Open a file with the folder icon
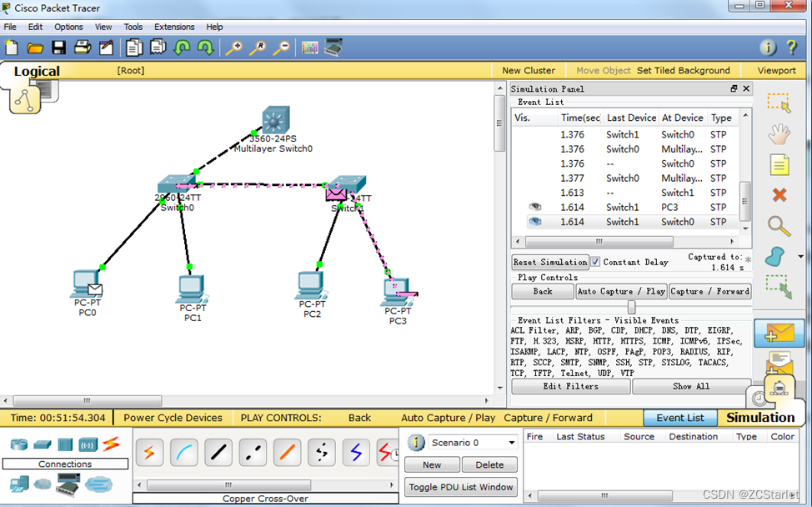 point(35,48)
